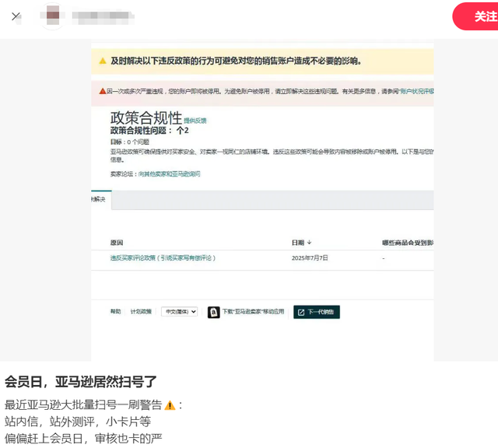The width and height of the screenshot is (498, 448).
Task: Open the 帮助 footer link
Action: (116, 311)
